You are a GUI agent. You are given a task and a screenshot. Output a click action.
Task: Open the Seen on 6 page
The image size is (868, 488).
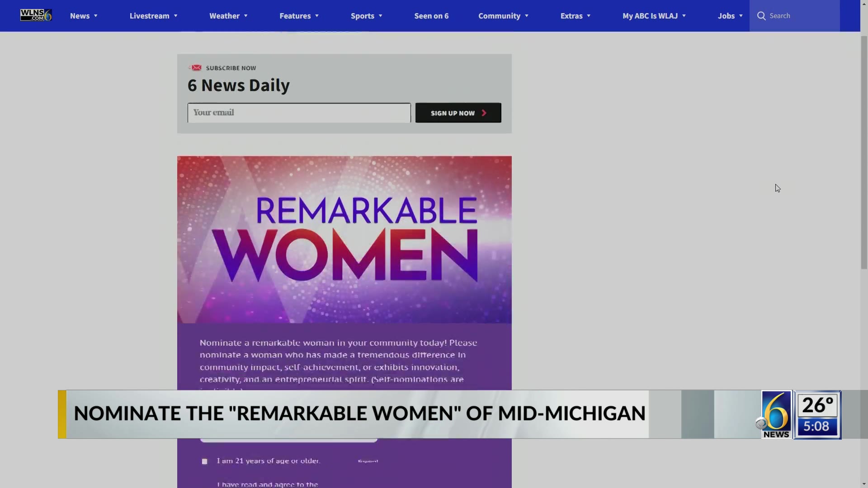click(x=431, y=15)
